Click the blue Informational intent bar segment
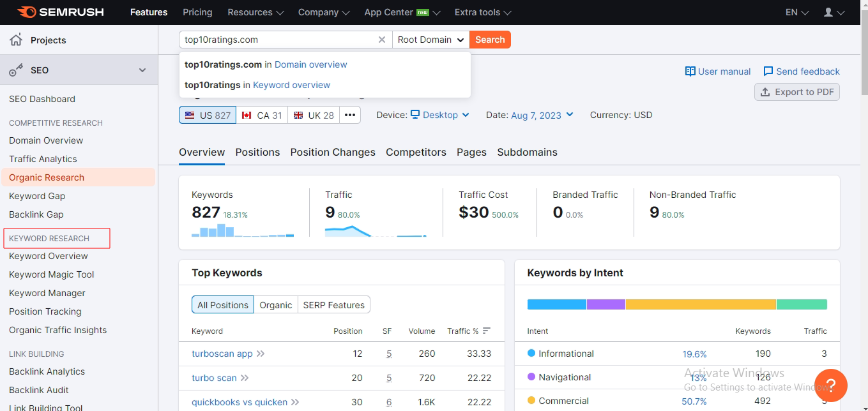Screen dimensions: 868x411 click(x=556, y=304)
